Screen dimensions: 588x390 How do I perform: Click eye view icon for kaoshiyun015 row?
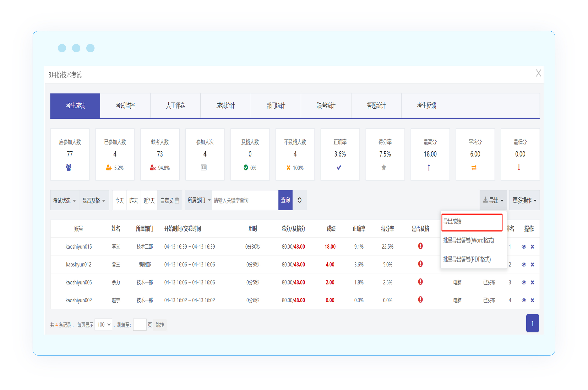click(x=524, y=247)
